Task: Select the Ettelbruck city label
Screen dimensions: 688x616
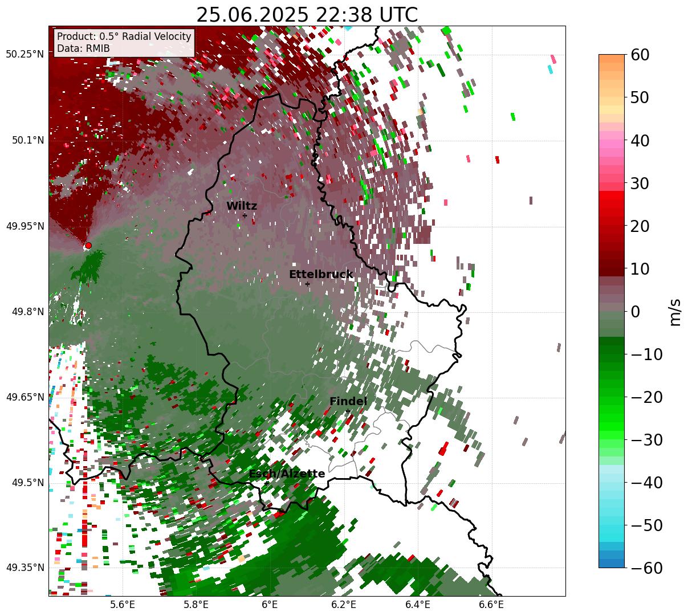Action: 321,275
